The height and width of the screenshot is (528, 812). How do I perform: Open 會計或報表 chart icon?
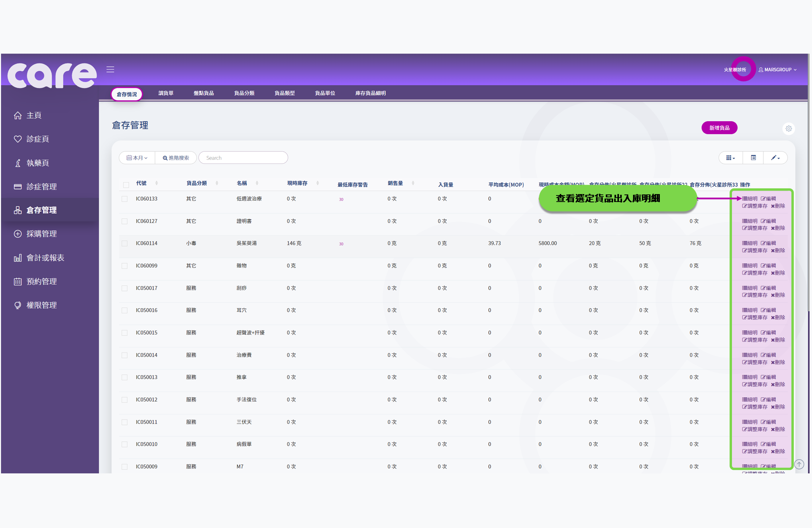pos(18,258)
